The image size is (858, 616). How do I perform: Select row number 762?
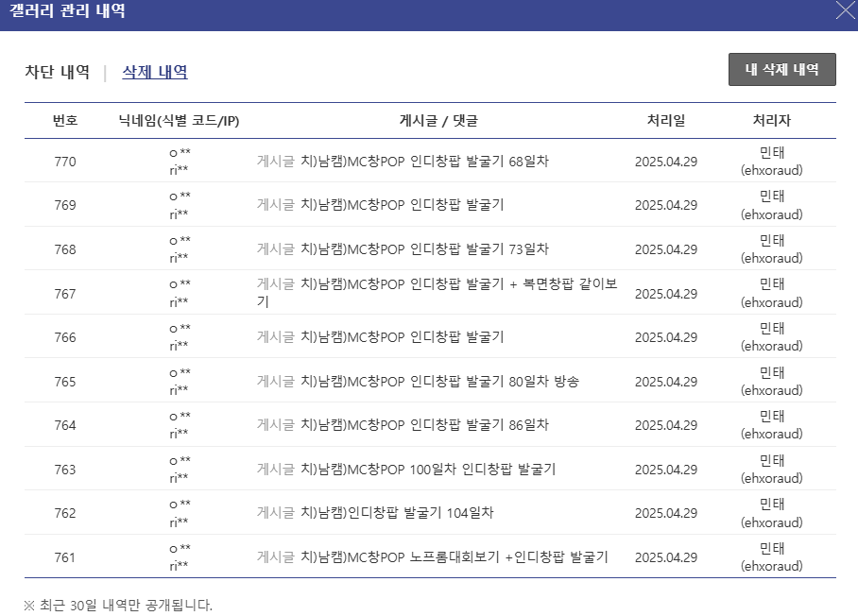tap(65, 513)
